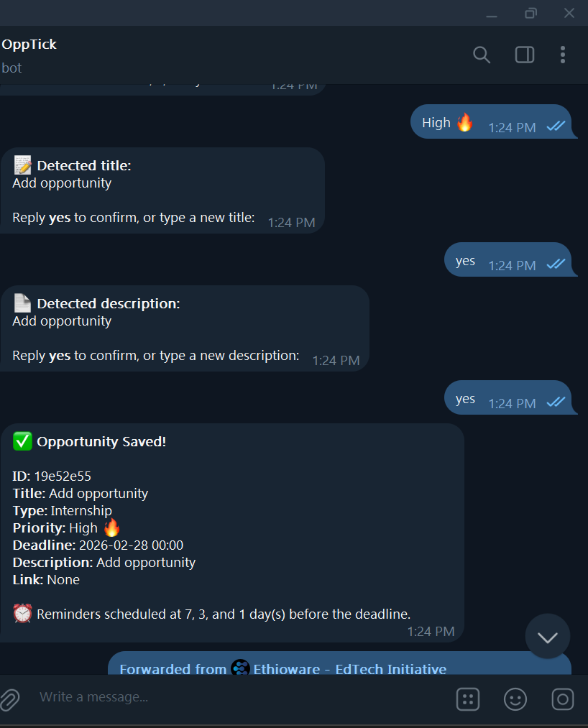Click the Ethioware channel avatar icon
The width and height of the screenshot is (588, 728).
pyautogui.click(x=241, y=669)
